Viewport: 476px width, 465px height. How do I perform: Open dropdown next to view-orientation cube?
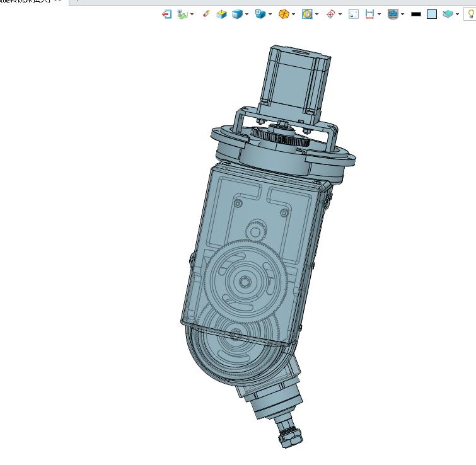(x=270, y=14)
